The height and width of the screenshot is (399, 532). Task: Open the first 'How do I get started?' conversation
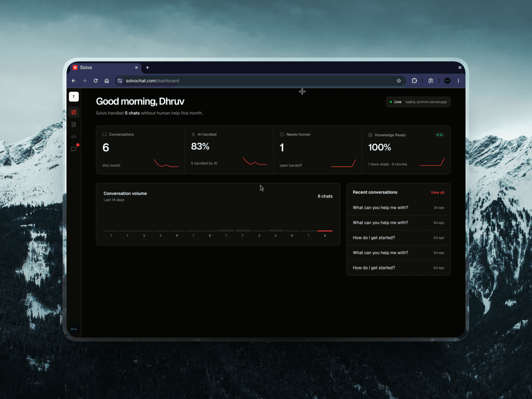pyautogui.click(x=399, y=238)
